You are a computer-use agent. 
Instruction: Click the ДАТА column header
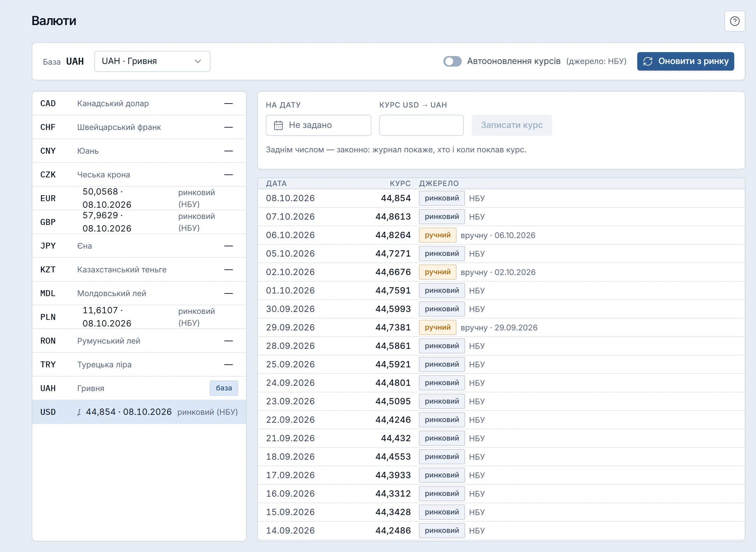click(x=276, y=183)
